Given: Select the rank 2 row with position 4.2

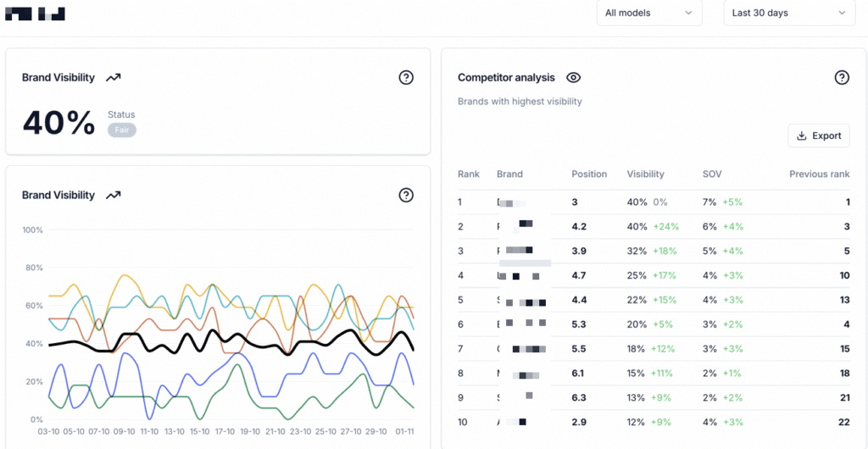Looking at the screenshot, I should [x=653, y=226].
